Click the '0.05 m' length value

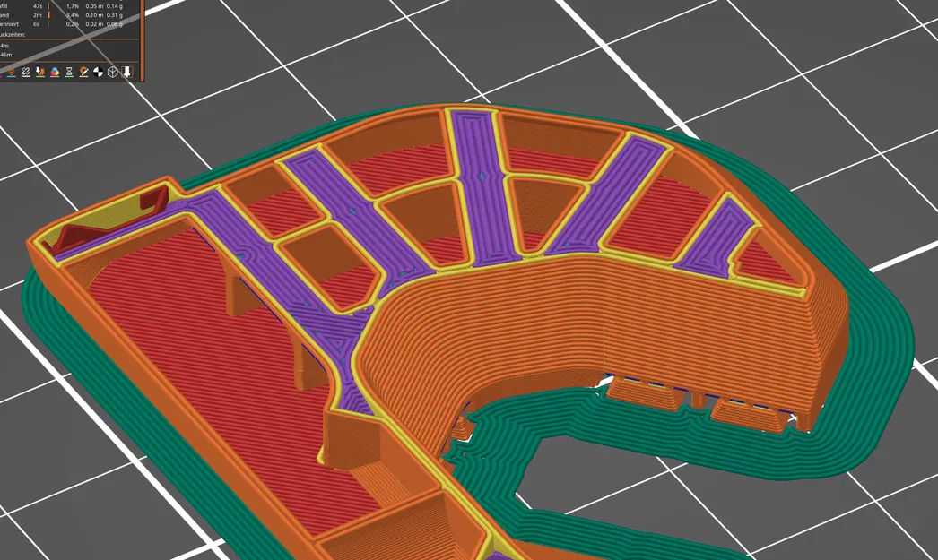[94, 6]
